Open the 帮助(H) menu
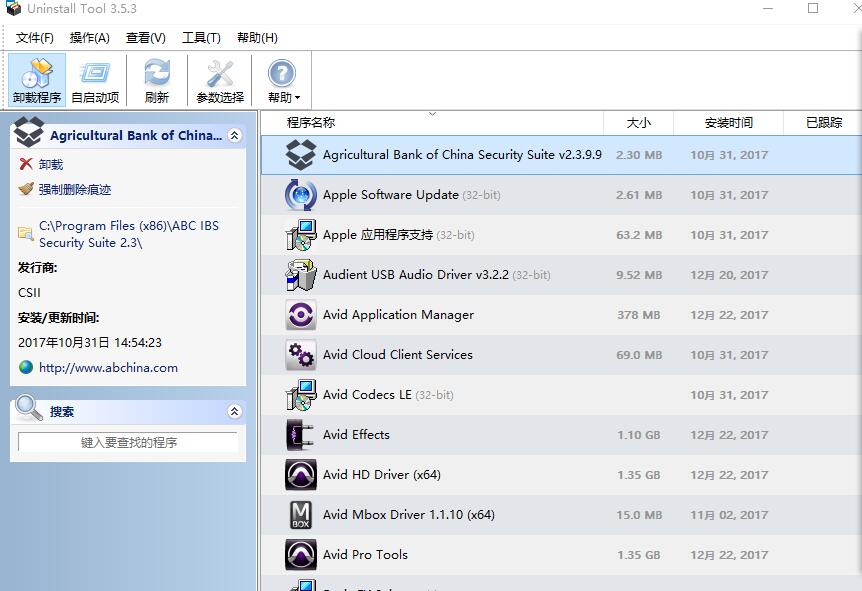The image size is (862, 591). 257,37
